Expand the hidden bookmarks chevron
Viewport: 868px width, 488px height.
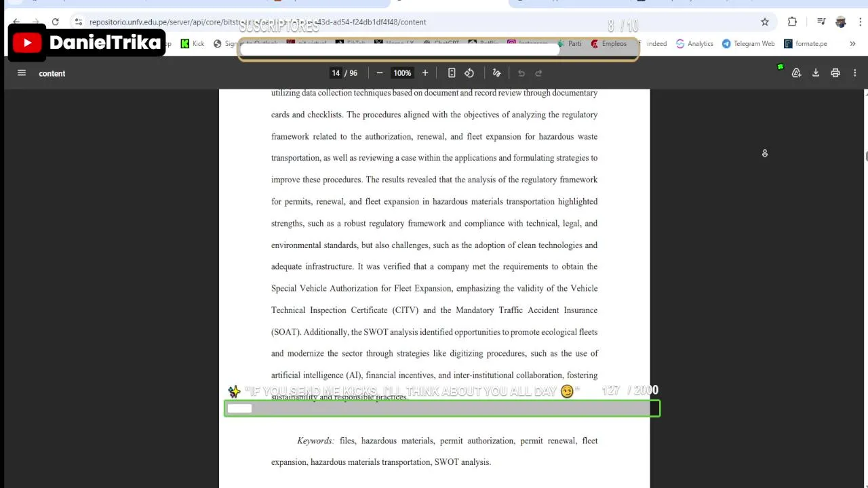(852, 43)
